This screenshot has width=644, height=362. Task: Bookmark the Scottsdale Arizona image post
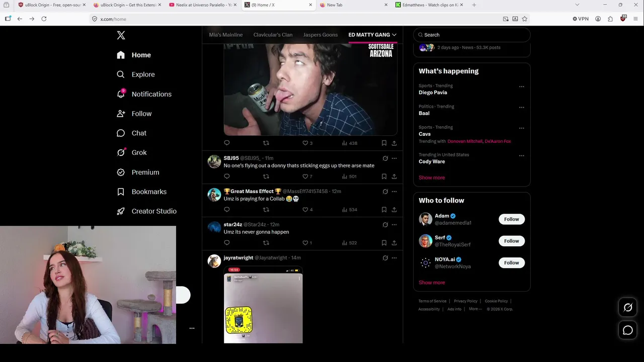click(384, 143)
